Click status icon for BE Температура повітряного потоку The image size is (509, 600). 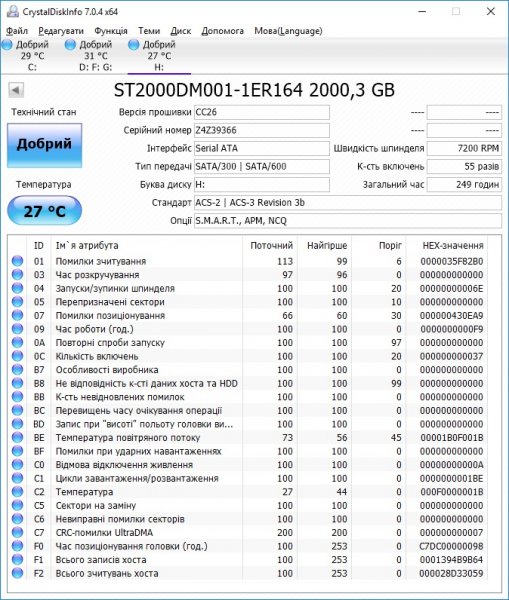pos(17,437)
